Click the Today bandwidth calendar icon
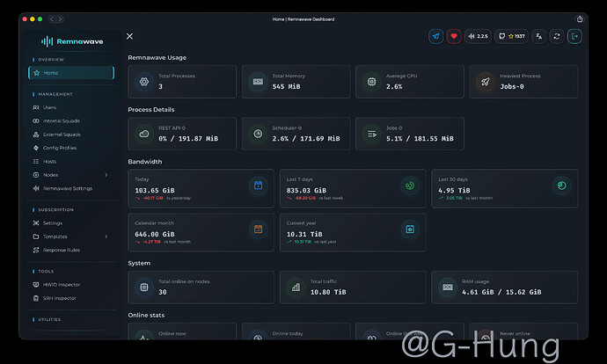 (x=259, y=186)
